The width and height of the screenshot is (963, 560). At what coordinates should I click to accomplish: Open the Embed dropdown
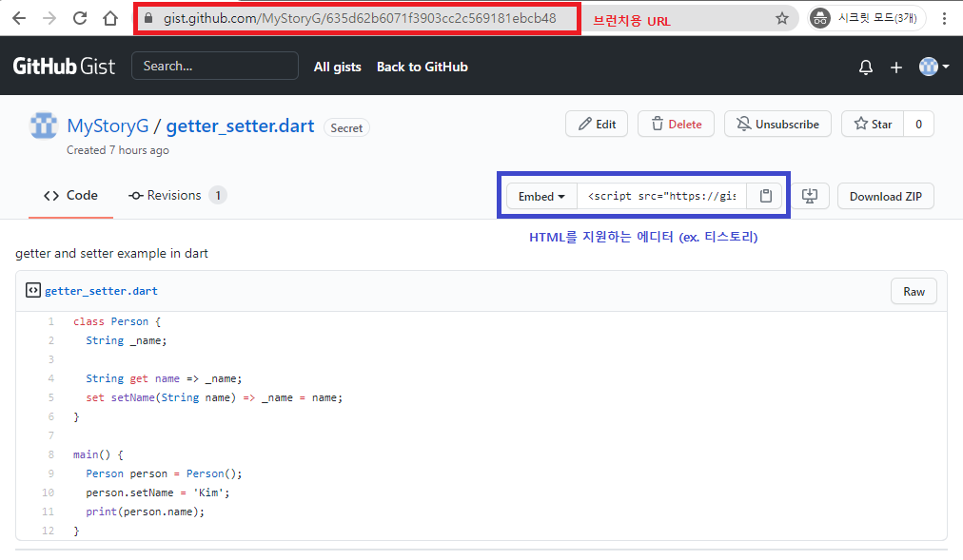pyautogui.click(x=540, y=196)
